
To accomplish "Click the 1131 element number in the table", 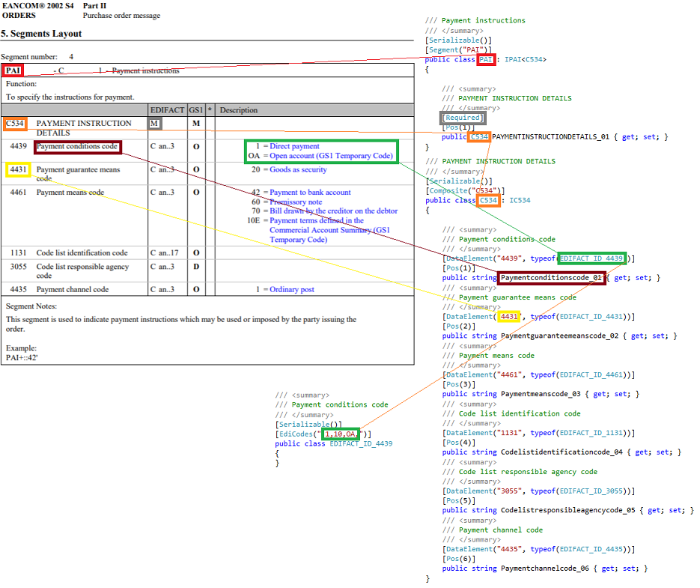I will pos(18,253).
